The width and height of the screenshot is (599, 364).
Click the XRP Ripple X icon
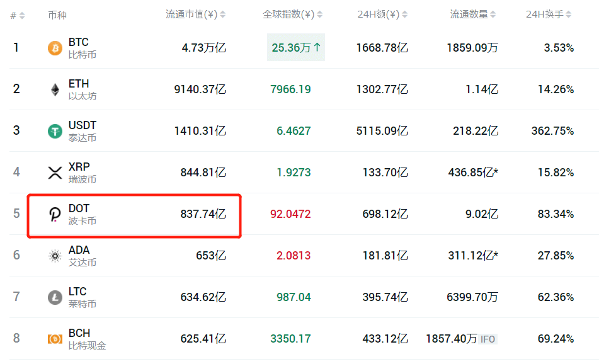[x=55, y=173]
